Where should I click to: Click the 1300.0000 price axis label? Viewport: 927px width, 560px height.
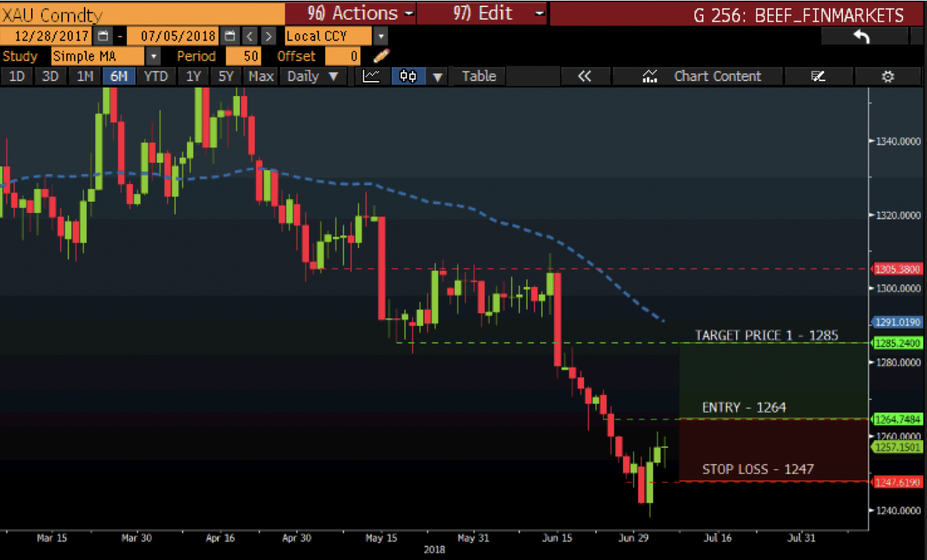coord(898,288)
